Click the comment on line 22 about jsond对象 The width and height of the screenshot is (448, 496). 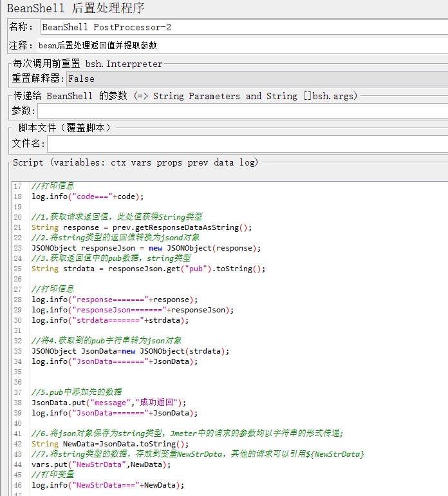115,238
